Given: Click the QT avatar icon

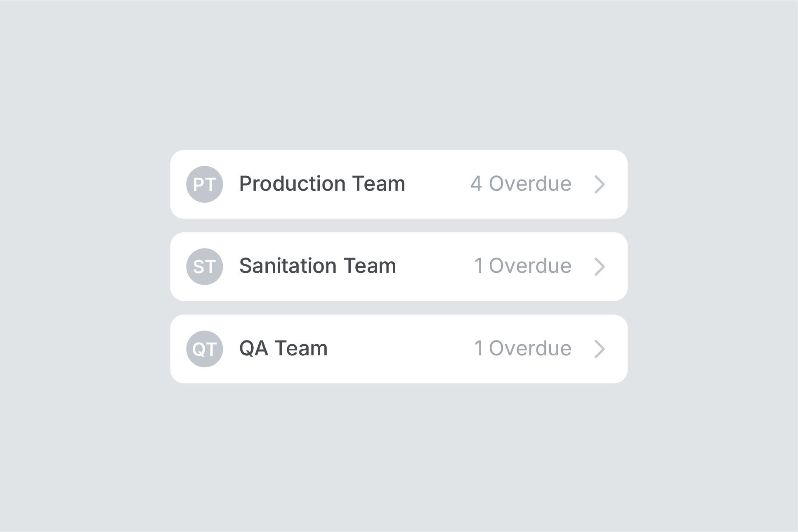Looking at the screenshot, I should pos(205,349).
